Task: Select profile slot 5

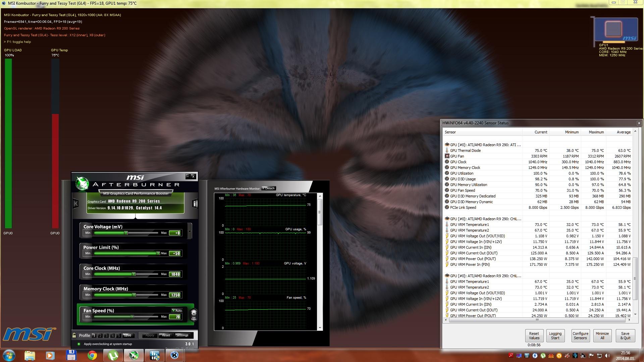Action: (118, 335)
